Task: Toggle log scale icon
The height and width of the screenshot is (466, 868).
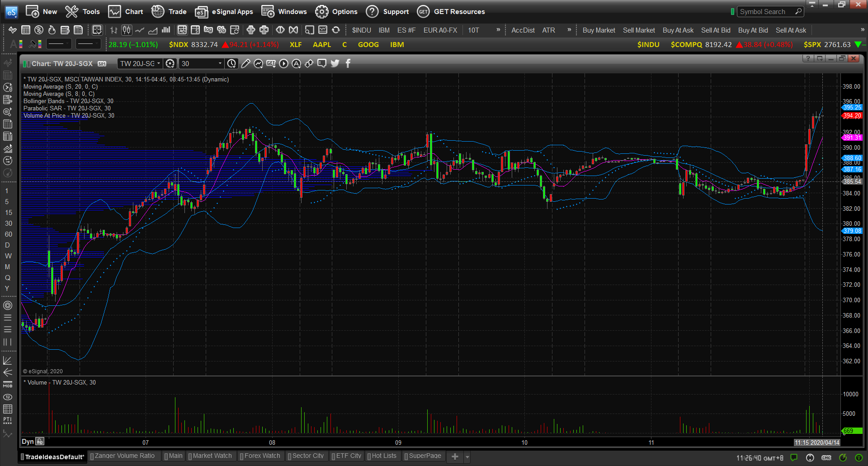Action: (x=208, y=30)
